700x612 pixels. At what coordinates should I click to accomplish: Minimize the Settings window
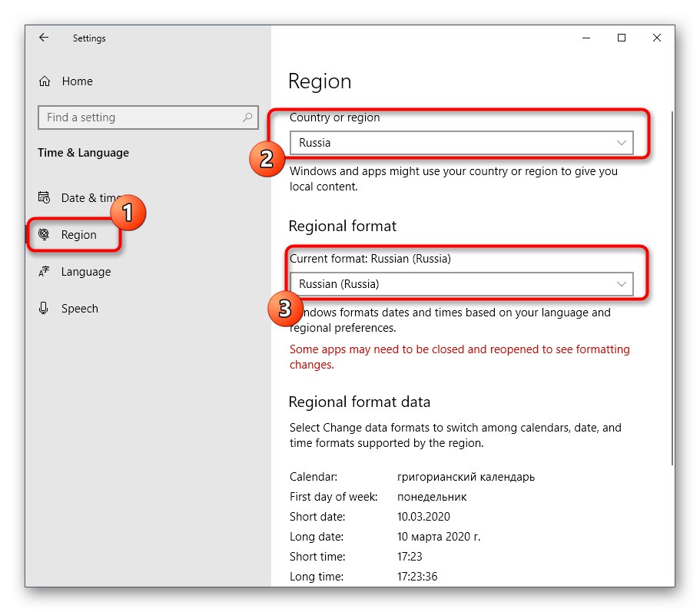[586, 38]
